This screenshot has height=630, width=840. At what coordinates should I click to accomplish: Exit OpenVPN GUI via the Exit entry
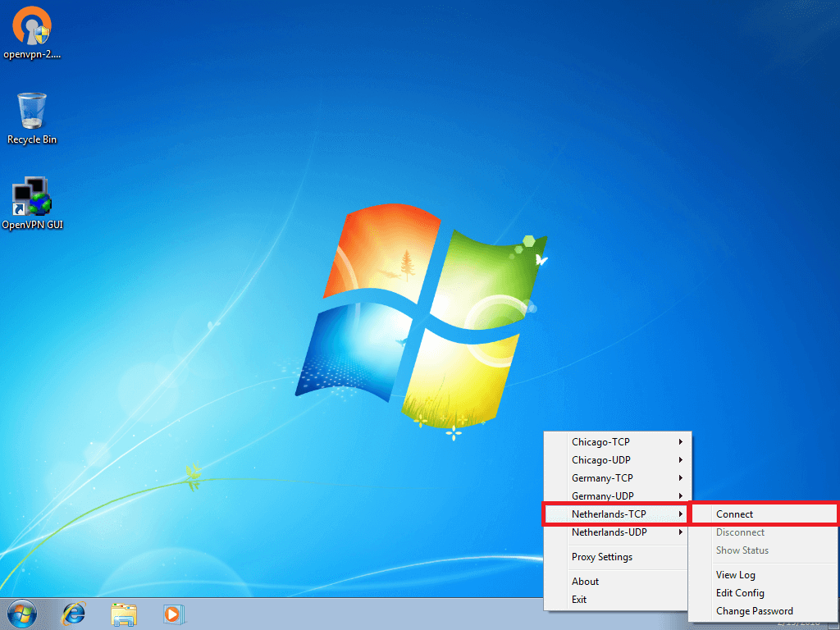[618, 600]
